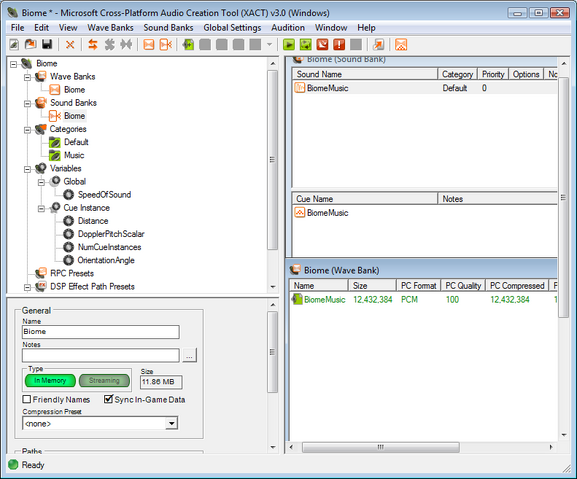Click the orange X delete icon
The image size is (577, 479).
pos(70,45)
